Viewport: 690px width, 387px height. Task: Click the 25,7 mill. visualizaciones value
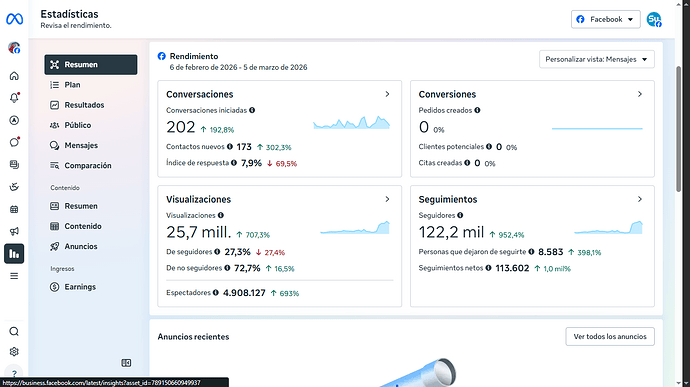pos(198,232)
